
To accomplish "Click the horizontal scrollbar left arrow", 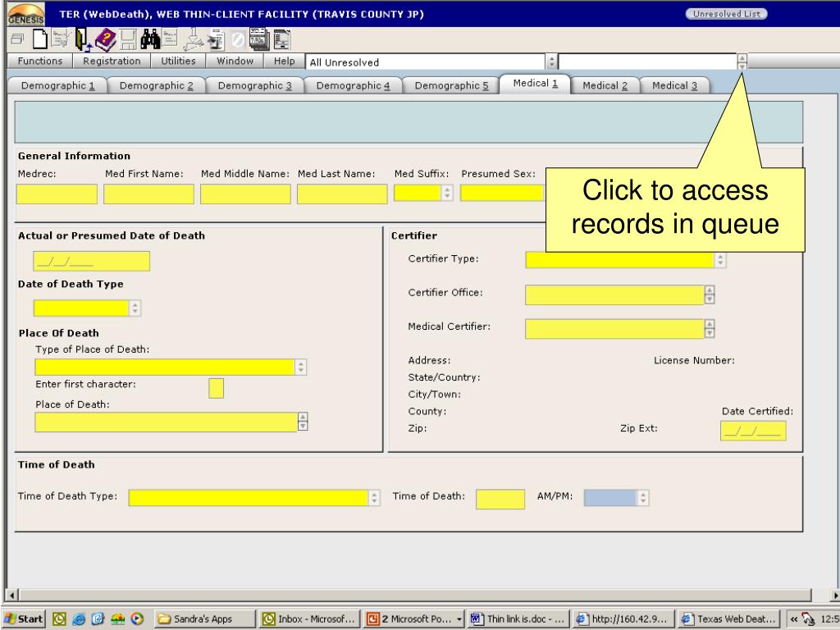I will point(11,595).
